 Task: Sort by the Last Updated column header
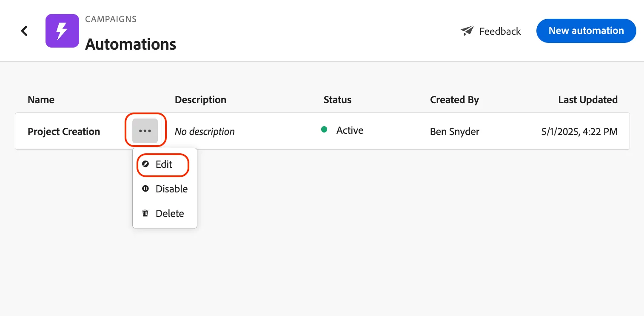coord(588,100)
